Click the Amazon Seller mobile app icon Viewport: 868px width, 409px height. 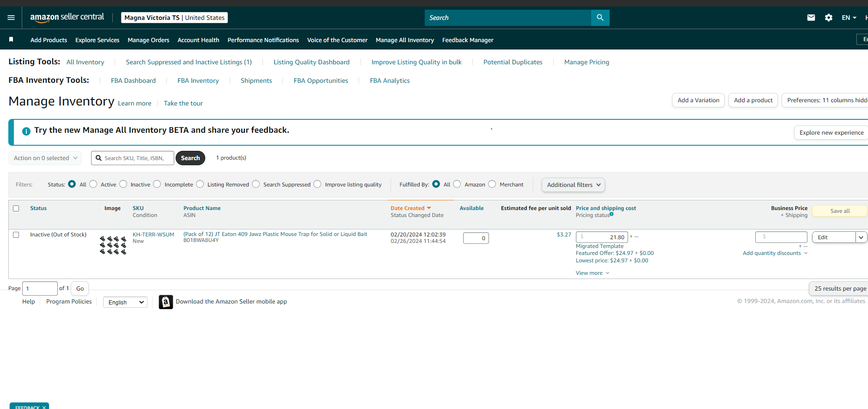166,302
